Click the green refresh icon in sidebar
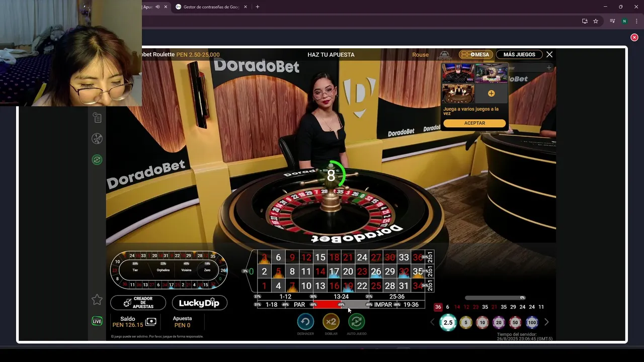This screenshot has height=362, width=644. tap(97, 160)
